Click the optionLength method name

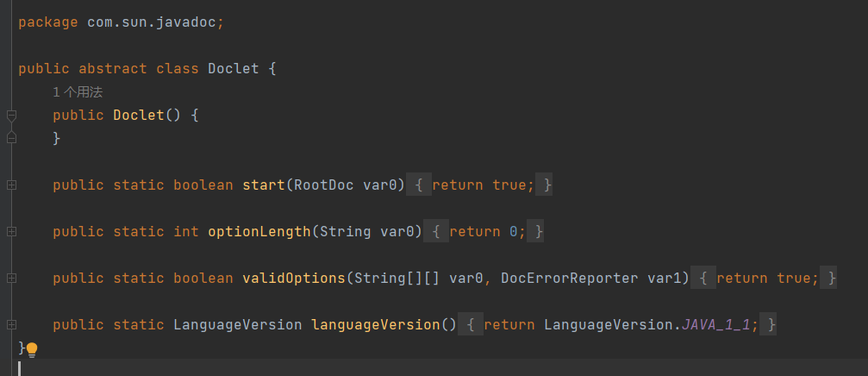point(259,231)
